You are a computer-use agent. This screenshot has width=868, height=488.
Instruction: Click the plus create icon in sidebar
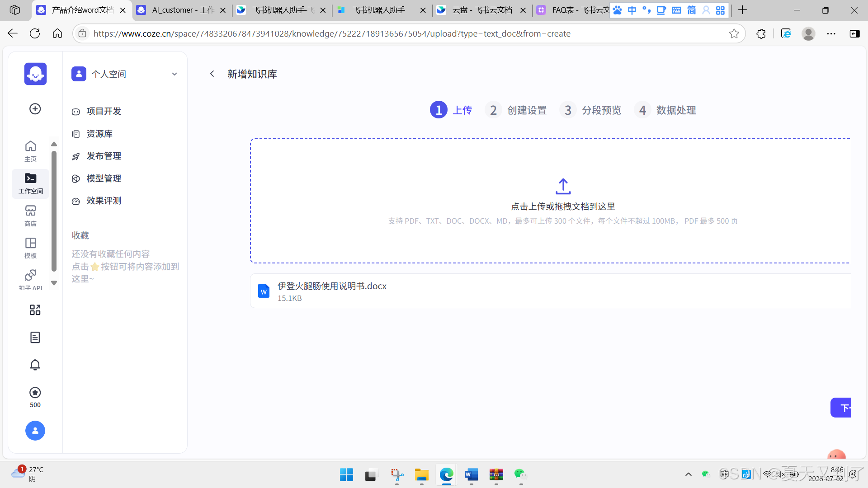(35, 109)
